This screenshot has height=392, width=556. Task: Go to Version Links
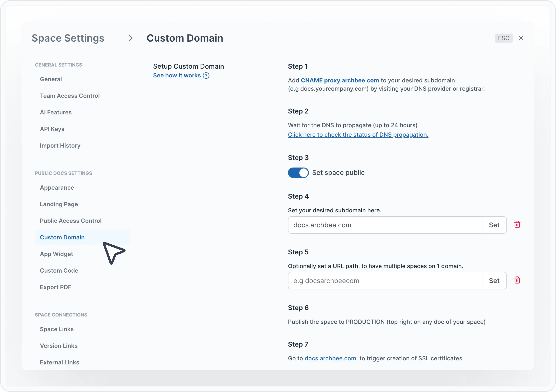59,346
